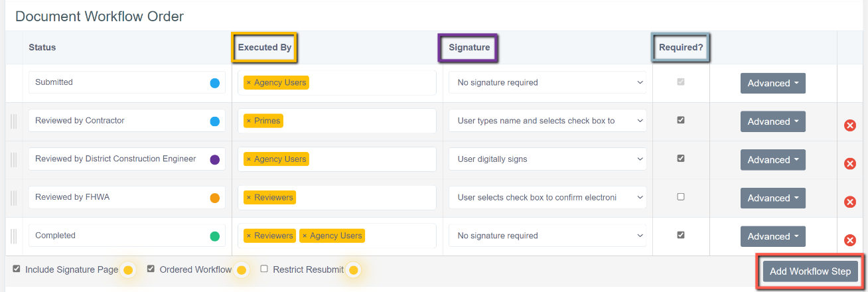This screenshot has width=868, height=292.
Task: Click the Add Workflow Step button
Action: pyautogui.click(x=810, y=271)
